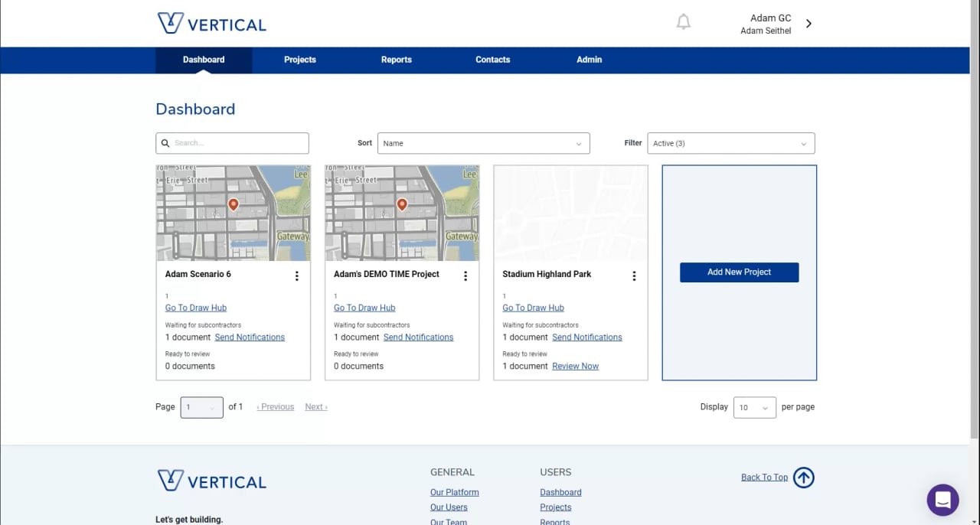
Task: Click the Adam's DEMO TIME Project title
Action: click(x=387, y=274)
